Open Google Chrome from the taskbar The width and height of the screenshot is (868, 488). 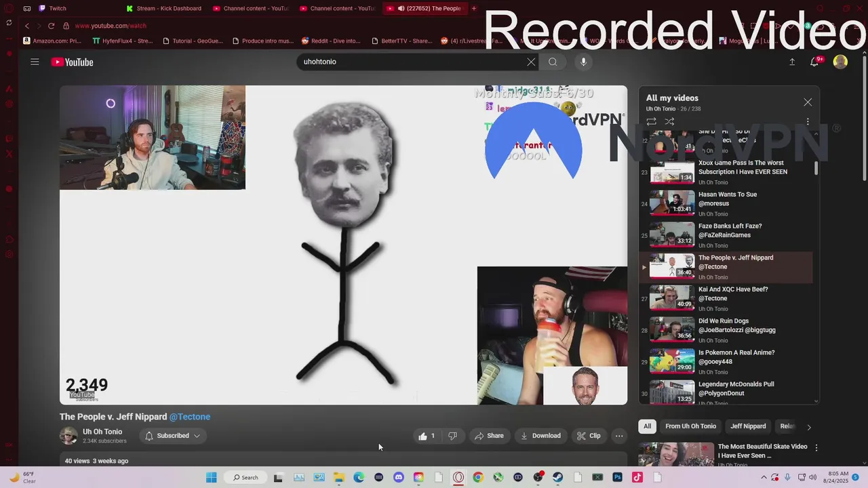click(478, 477)
